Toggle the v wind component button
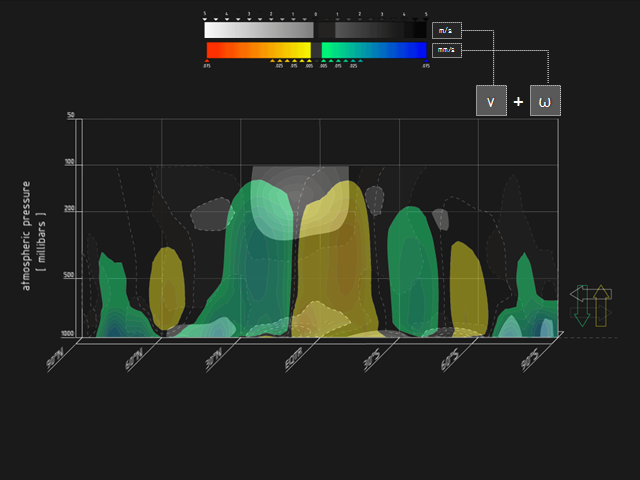The image size is (640, 480). tap(491, 101)
